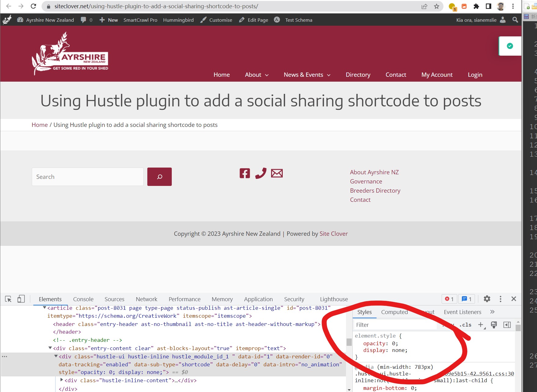Click the footer Search input field
537x392 pixels.
click(88, 177)
